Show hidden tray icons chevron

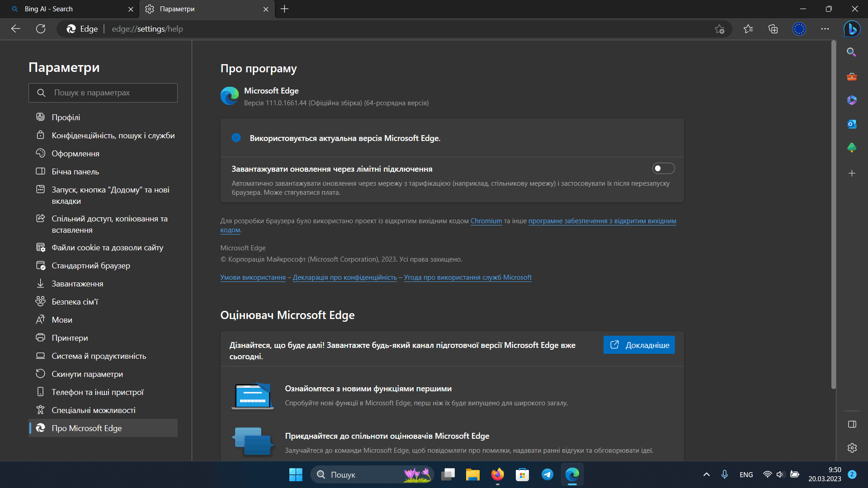click(x=706, y=474)
